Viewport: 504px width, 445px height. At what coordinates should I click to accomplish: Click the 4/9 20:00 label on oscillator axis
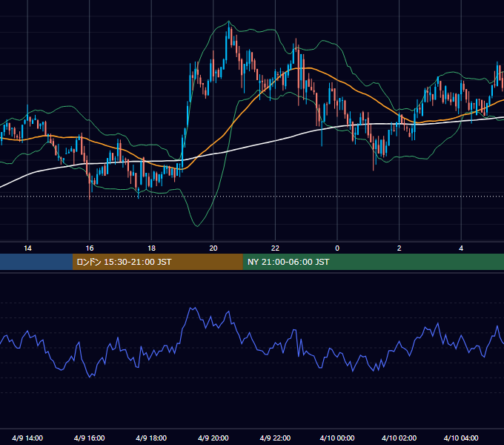[x=213, y=438]
